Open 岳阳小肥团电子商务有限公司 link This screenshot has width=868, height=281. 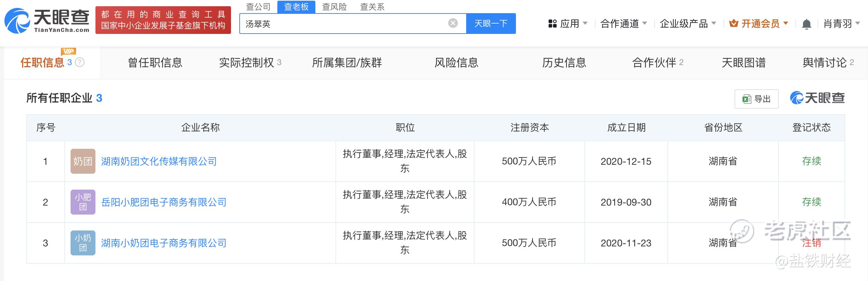click(164, 202)
